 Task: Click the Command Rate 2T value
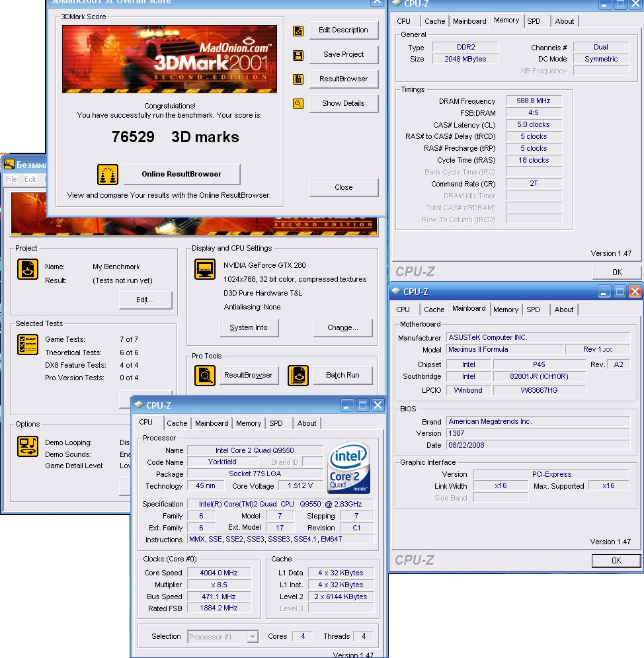[x=533, y=183]
